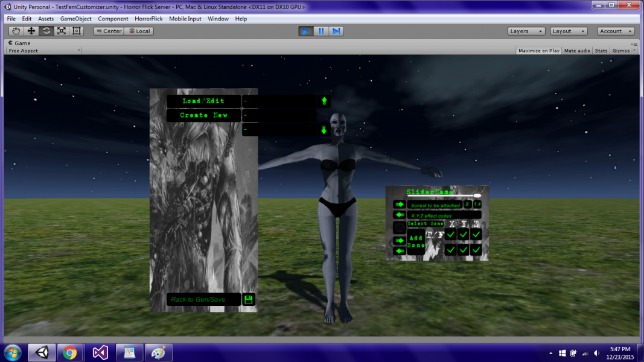The image size is (644, 362).
Task: Expand the Layout dropdown
Action: pos(568,31)
